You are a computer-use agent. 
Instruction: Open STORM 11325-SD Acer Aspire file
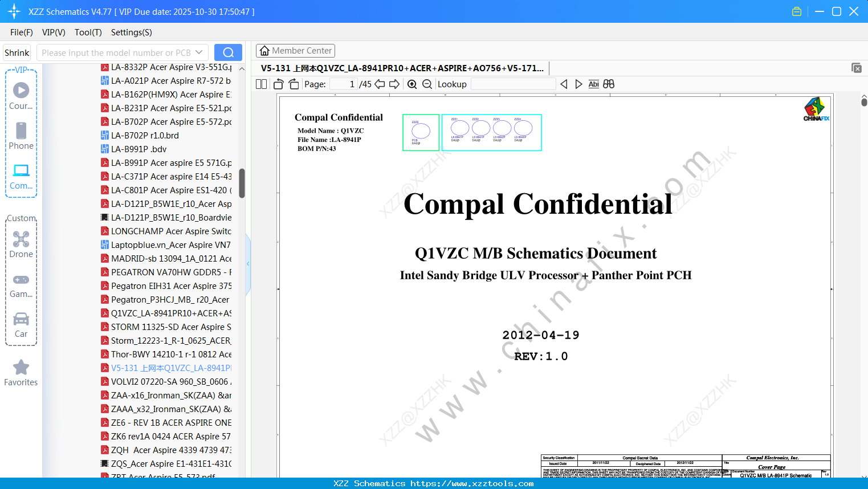166,327
